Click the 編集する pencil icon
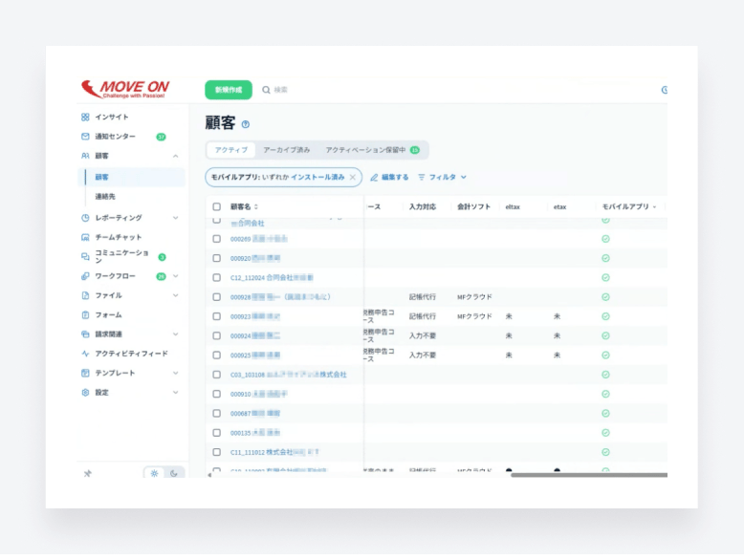Image resolution: width=744 pixels, height=560 pixels. coord(374,178)
